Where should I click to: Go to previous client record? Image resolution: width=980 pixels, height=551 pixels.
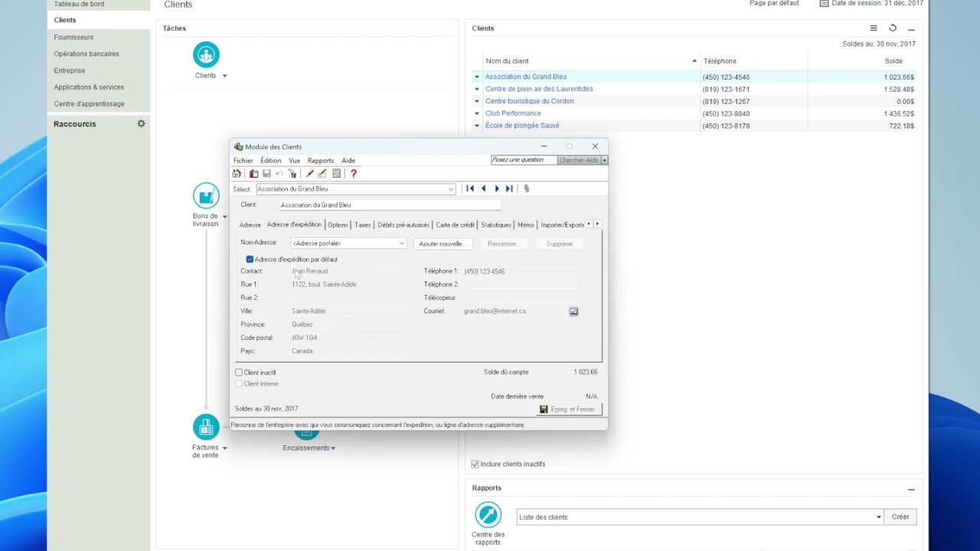tap(483, 188)
